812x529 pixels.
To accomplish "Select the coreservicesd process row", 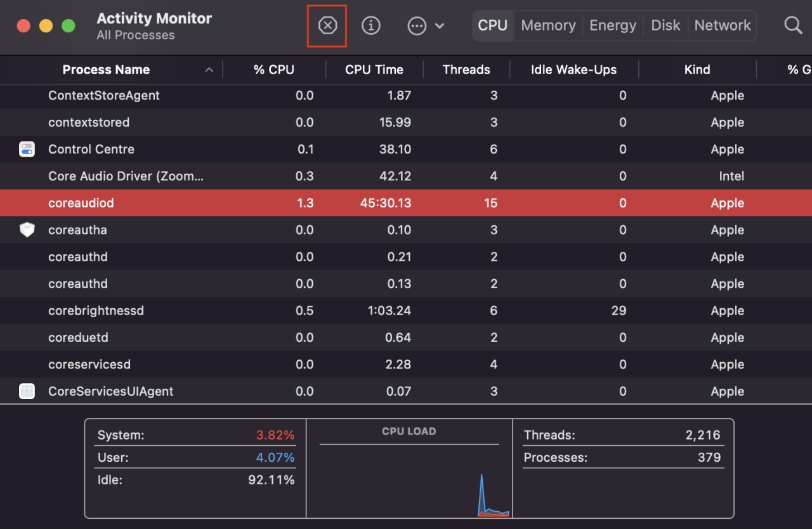I will click(x=406, y=365).
